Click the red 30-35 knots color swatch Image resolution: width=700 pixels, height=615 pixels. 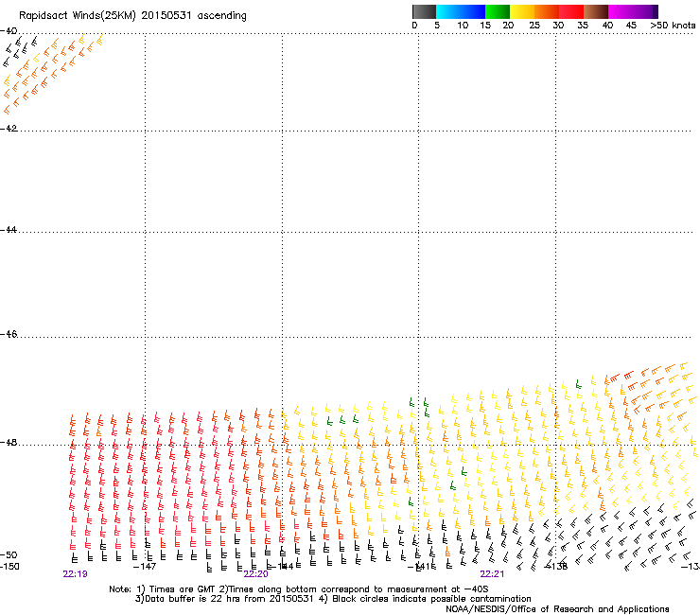571,11
